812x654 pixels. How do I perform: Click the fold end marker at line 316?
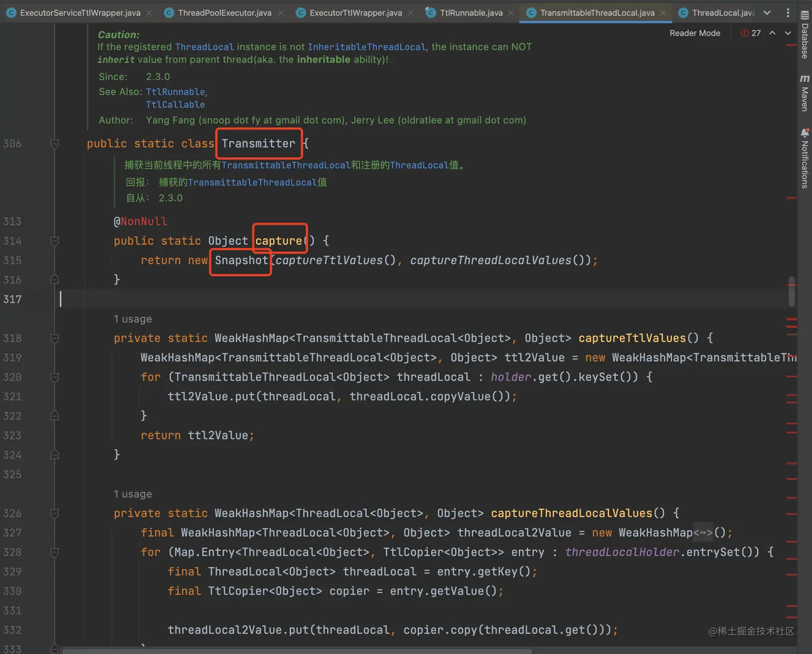[54, 279]
